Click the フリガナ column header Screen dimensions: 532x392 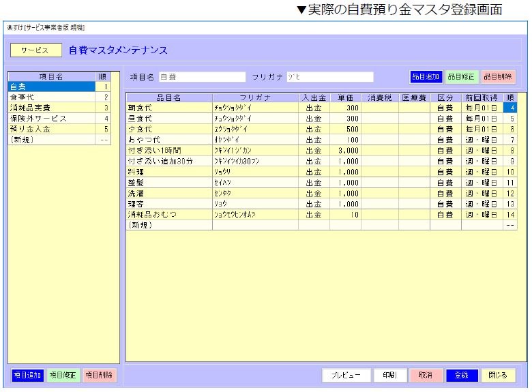(256, 97)
